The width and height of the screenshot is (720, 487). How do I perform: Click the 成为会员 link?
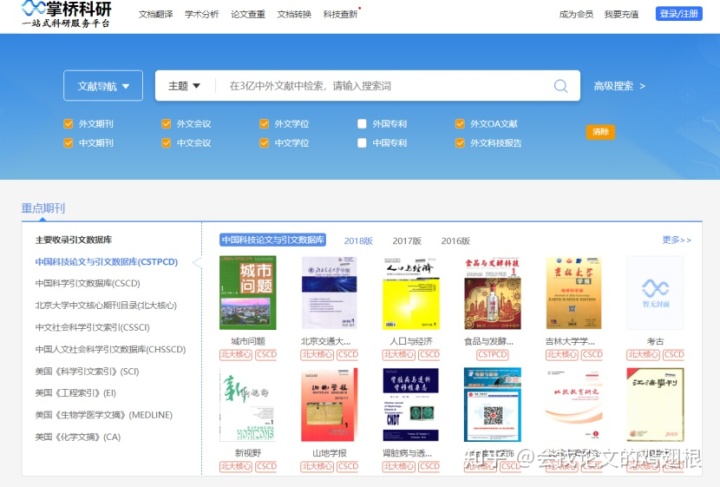pyautogui.click(x=576, y=14)
